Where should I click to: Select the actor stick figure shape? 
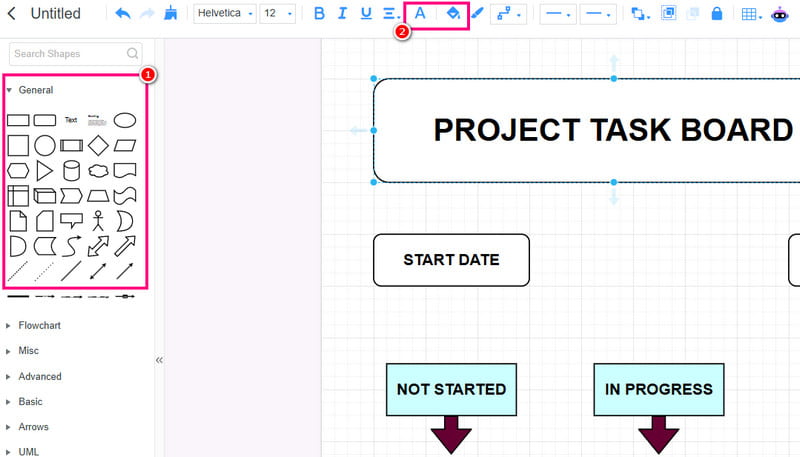(98, 221)
